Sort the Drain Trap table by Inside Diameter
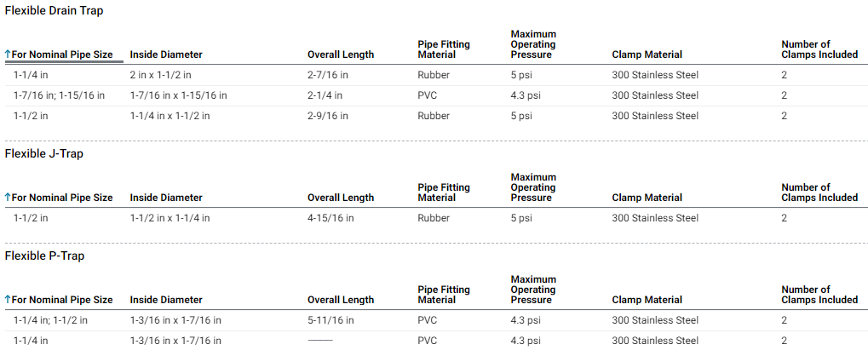 point(166,55)
